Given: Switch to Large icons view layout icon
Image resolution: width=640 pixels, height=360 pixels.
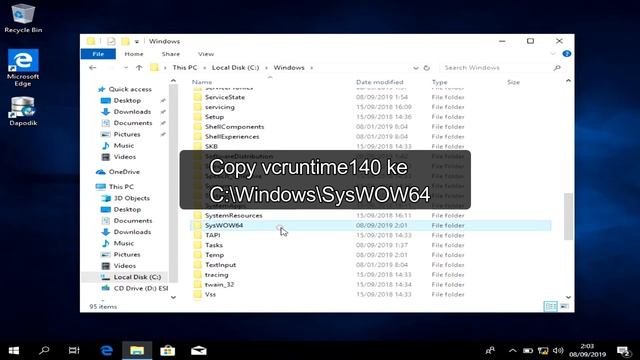Looking at the screenshot, I should coord(564,306).
